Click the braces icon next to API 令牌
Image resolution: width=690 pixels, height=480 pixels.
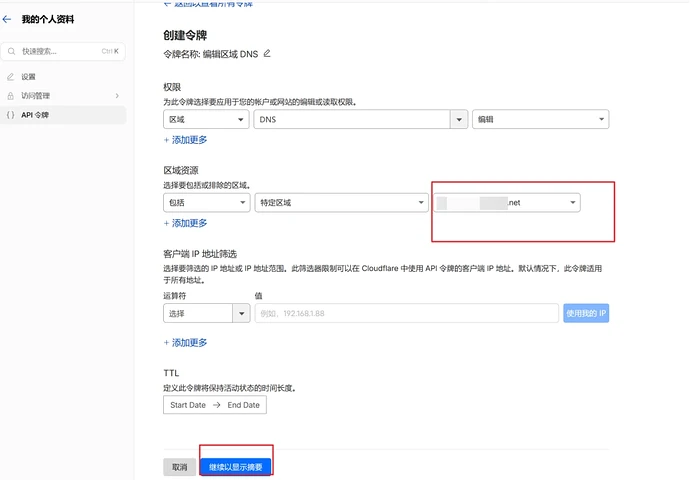(x=11, y=115)
